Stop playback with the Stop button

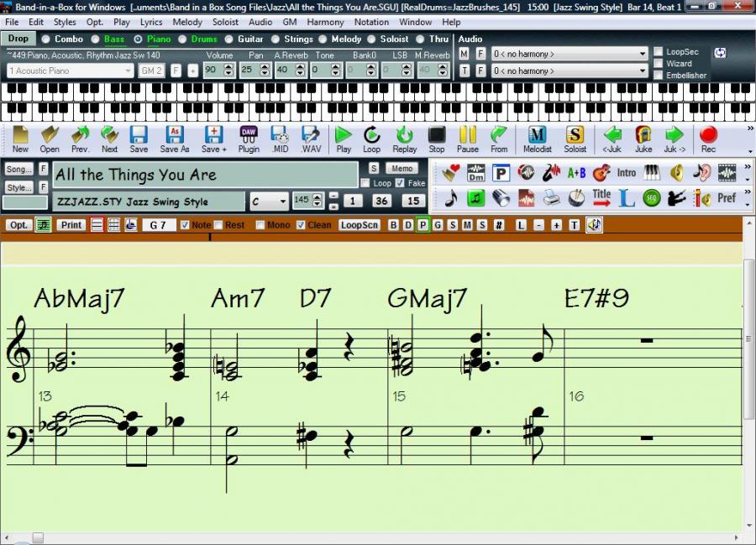pyautogui.click(x=437, y=139)
